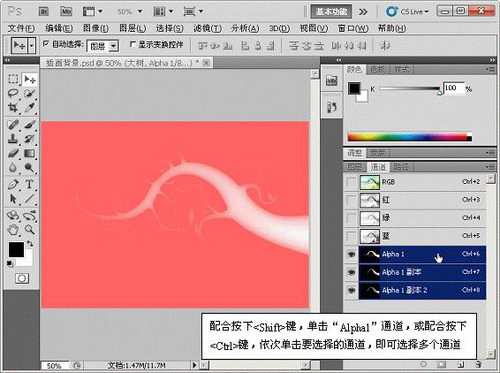Open 滤镜 (Filter) menu
Viewport: 500px width, 373px height.
coord(207,28)
